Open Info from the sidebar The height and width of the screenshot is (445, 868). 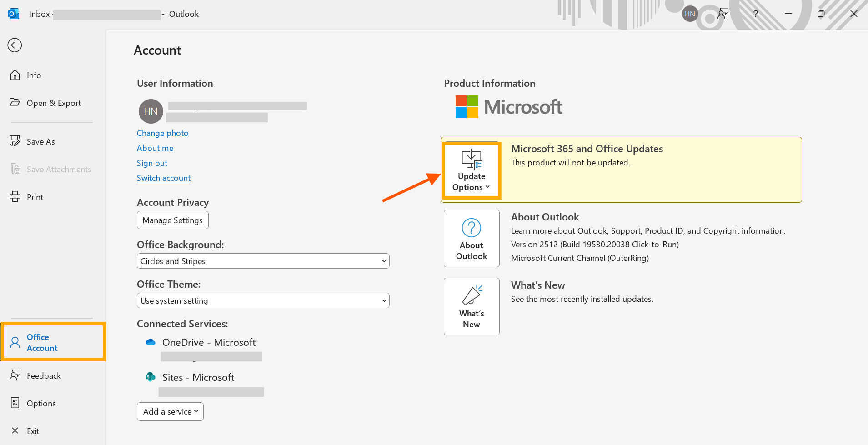tap(33, 75)
